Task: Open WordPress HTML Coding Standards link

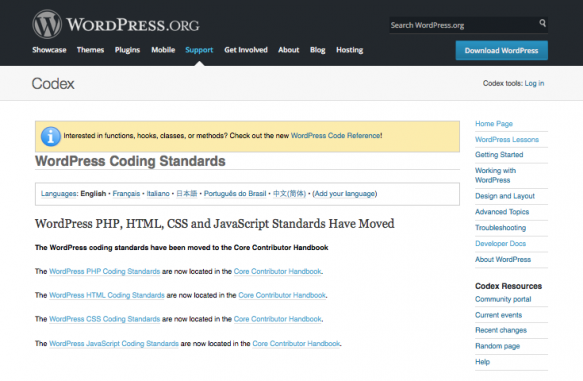Action: point(107,295)
